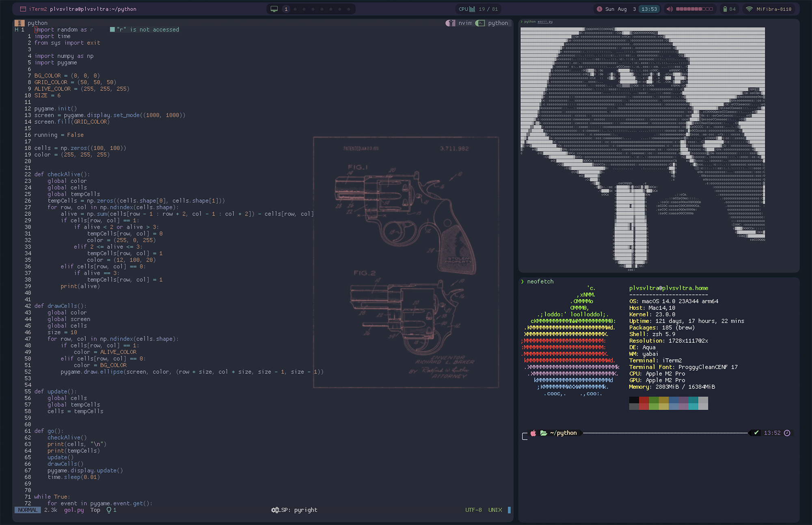
Task: Place cursor on 'import pygame' line
Action: click(56, 63)
